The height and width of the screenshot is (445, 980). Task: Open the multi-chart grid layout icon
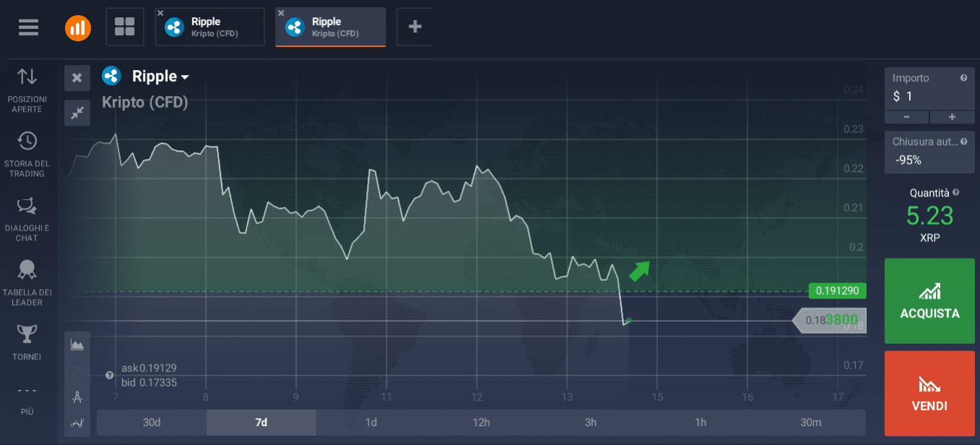click(125, 27)
